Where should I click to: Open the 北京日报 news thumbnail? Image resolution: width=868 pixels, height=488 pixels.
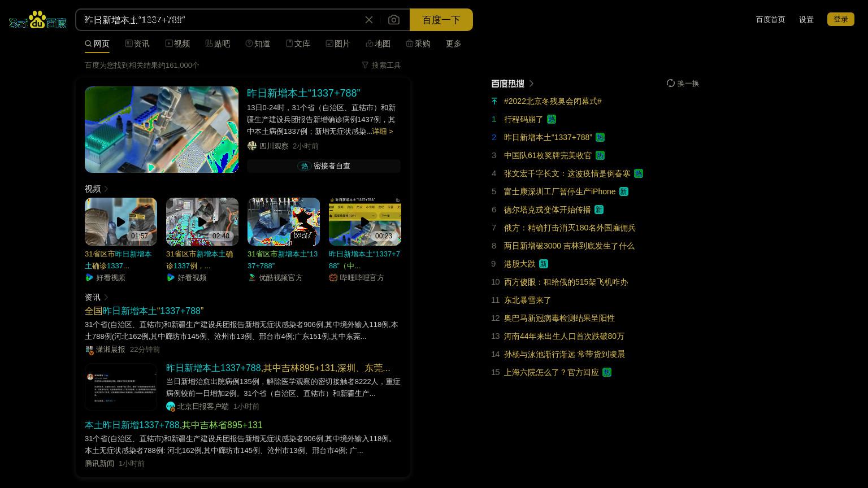(121, 387)
